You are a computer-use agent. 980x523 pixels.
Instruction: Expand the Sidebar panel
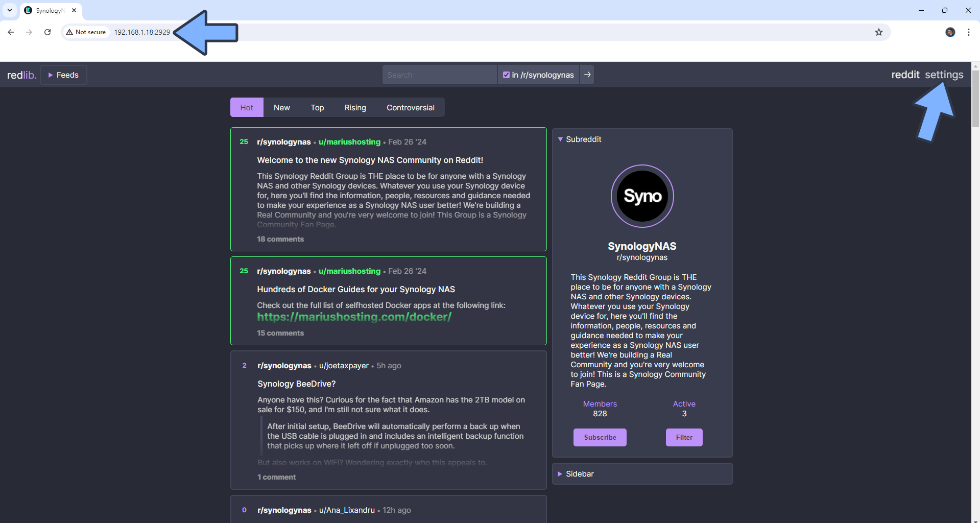tap(642, 474)
